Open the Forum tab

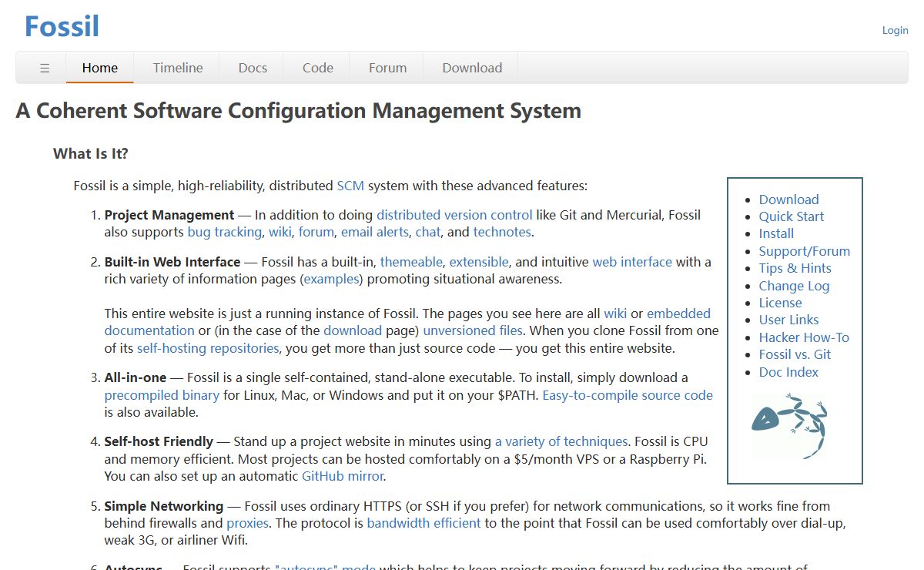387,68
